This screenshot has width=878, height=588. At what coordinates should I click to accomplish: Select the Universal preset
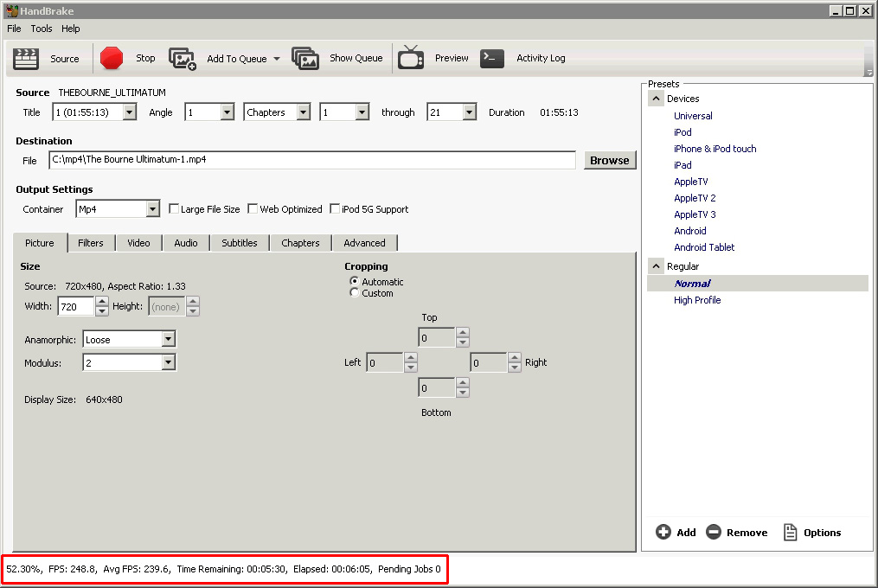[x=693, y=116]
